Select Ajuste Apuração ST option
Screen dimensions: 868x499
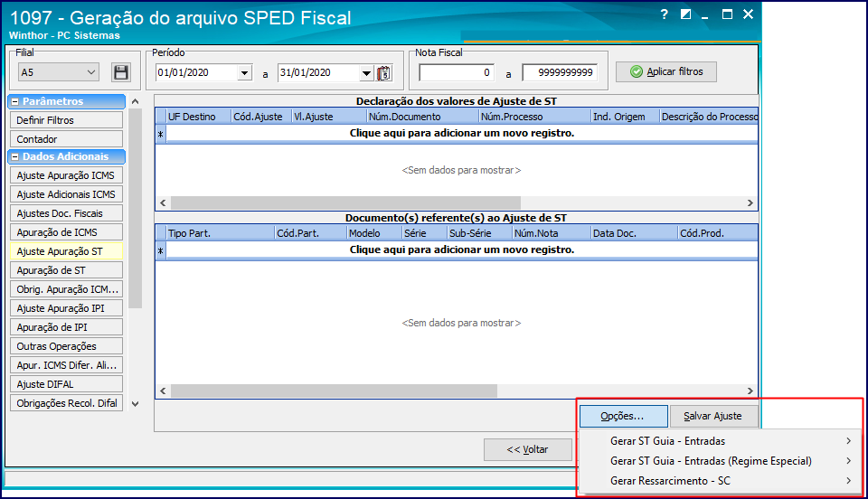click(66, 251)
